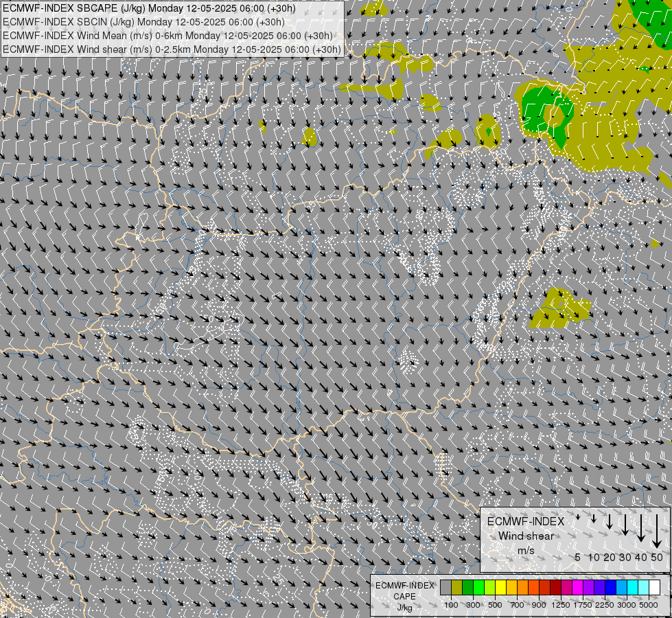Click the 100 value on CAPE scale
The width and height of the screenshot is (672, 618).
click(451, 605)
